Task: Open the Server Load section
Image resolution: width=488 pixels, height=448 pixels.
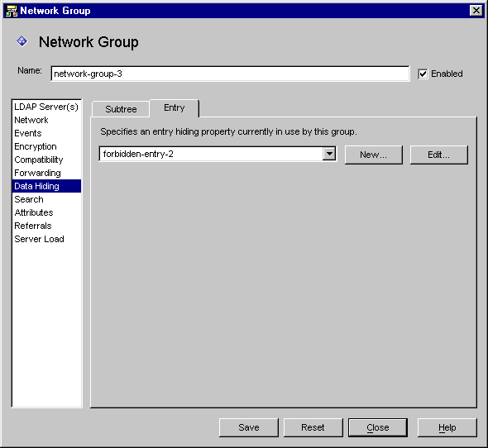Action: (46, 239)
